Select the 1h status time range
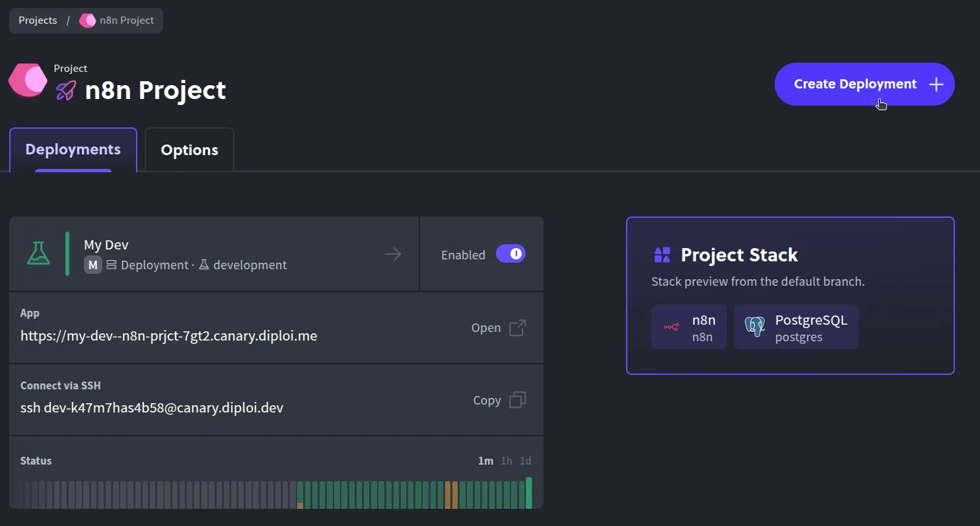This screenshot has height=526, width=980. 506,461
